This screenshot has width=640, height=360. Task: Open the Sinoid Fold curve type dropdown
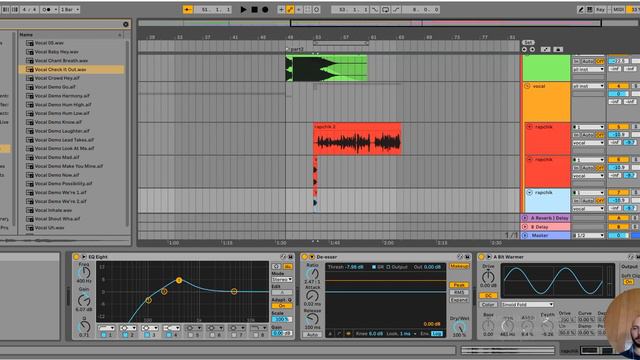coord(527,304)
